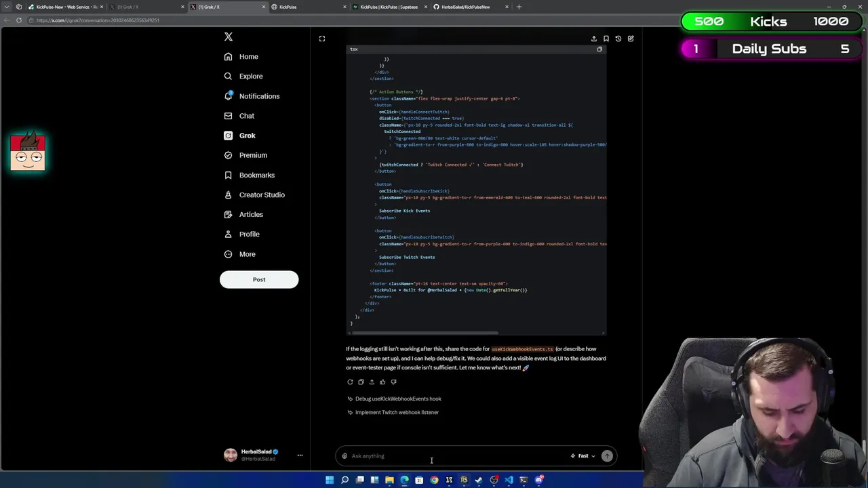The width and height of the screenshot is (868, 488).
Task: Open the Windows Start menu
Action: click(330, 480)
